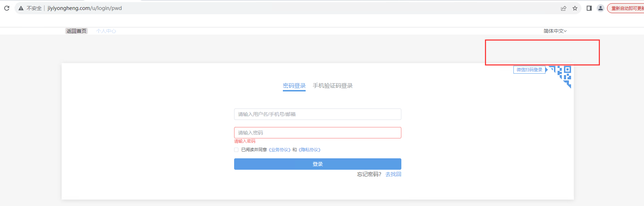Open the 个人中心 link
Image resolution: width=644 pixels, height=206 pixels.
click(x=106, y=31)
